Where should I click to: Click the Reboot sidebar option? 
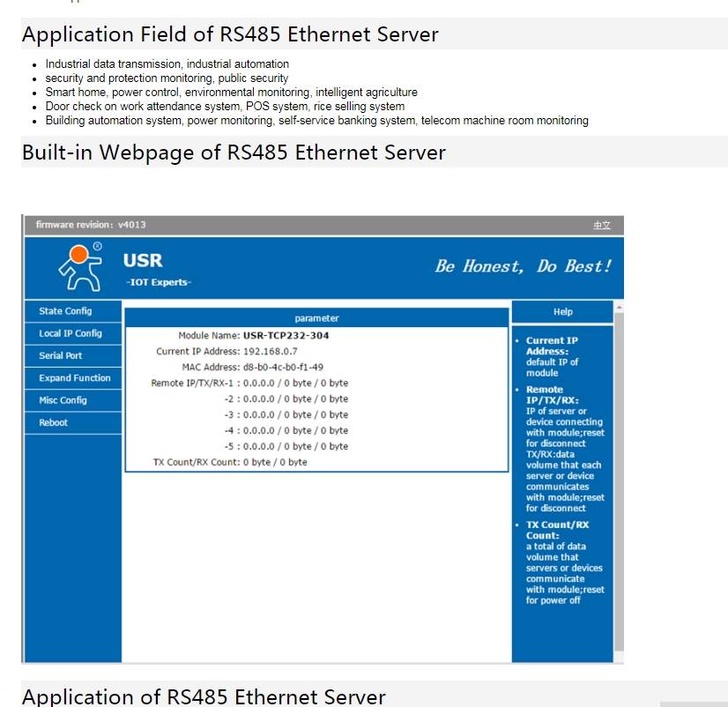[53, 422]
